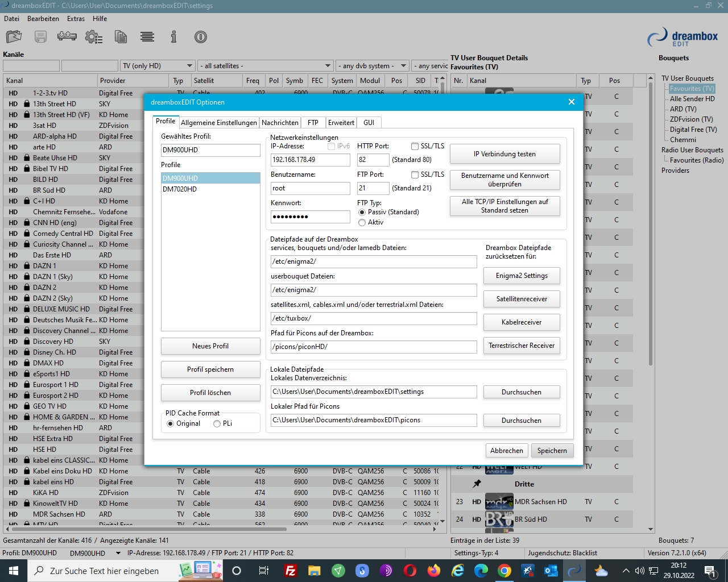The height and width of the screenshot is (582, 728).
Task: Open Task View on the taskbar
Action: click(x=263, y=571)
